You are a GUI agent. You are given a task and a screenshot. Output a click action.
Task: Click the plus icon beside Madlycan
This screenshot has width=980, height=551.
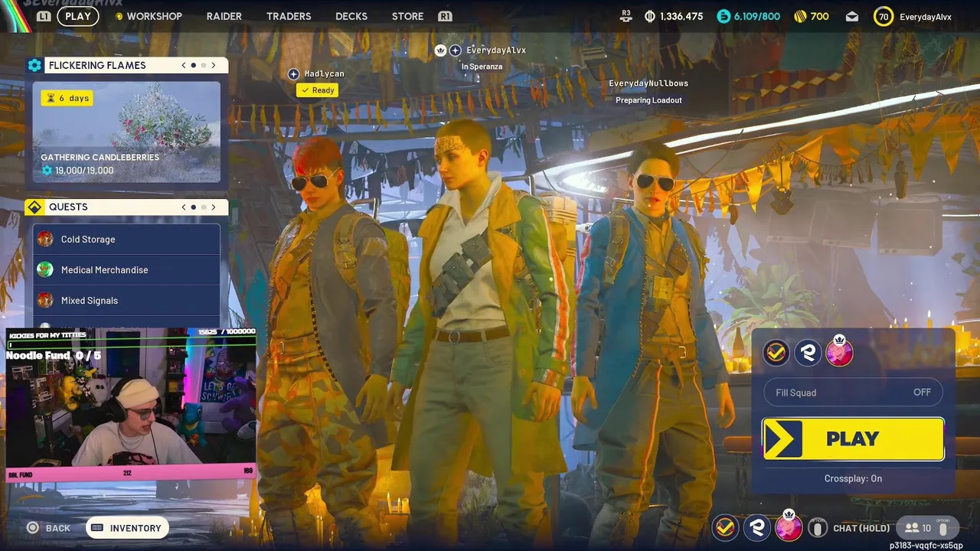[293, 73]
